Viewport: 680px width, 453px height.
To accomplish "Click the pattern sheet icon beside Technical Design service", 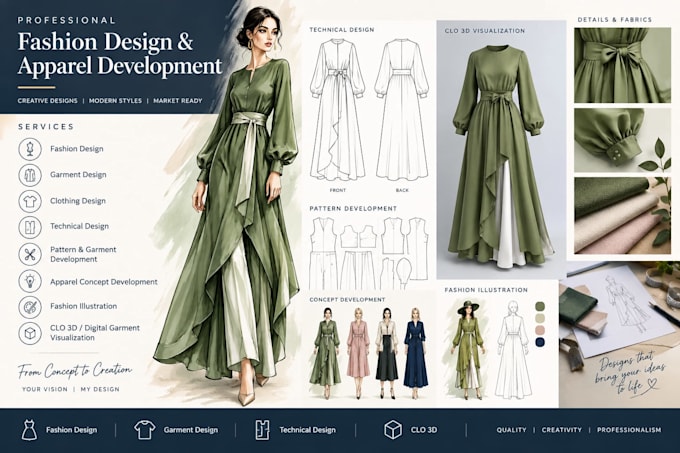I will (30, 227).
